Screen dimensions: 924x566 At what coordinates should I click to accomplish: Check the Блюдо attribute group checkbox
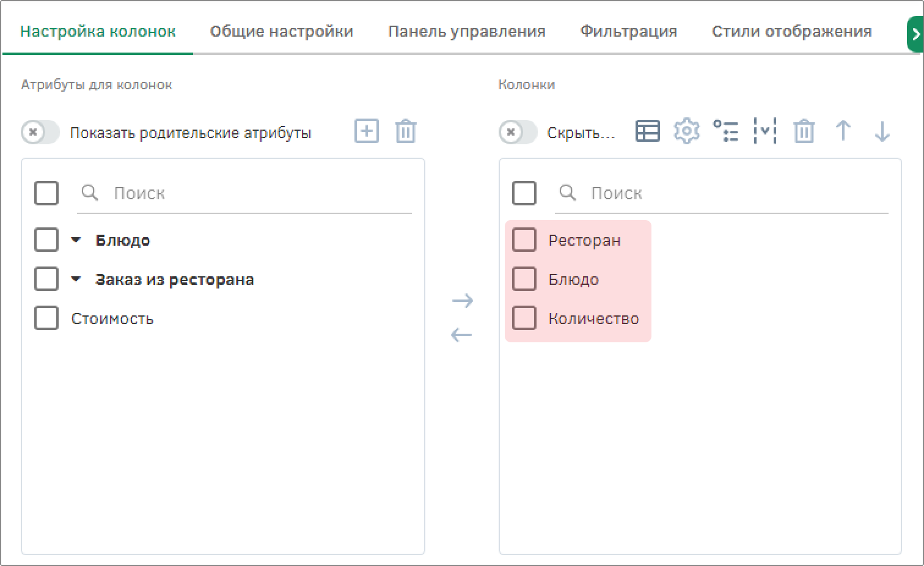(46, 240)
